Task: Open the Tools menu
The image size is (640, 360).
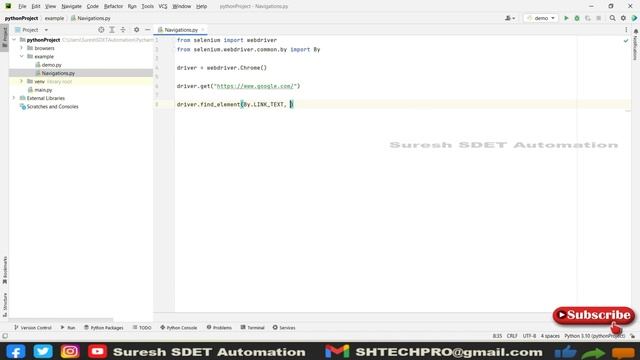Action: point(147,7)
